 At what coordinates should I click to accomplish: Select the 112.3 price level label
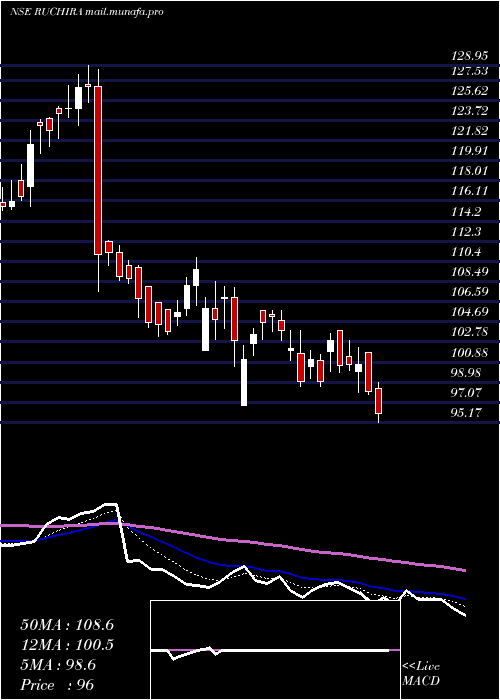pos(467,232)
